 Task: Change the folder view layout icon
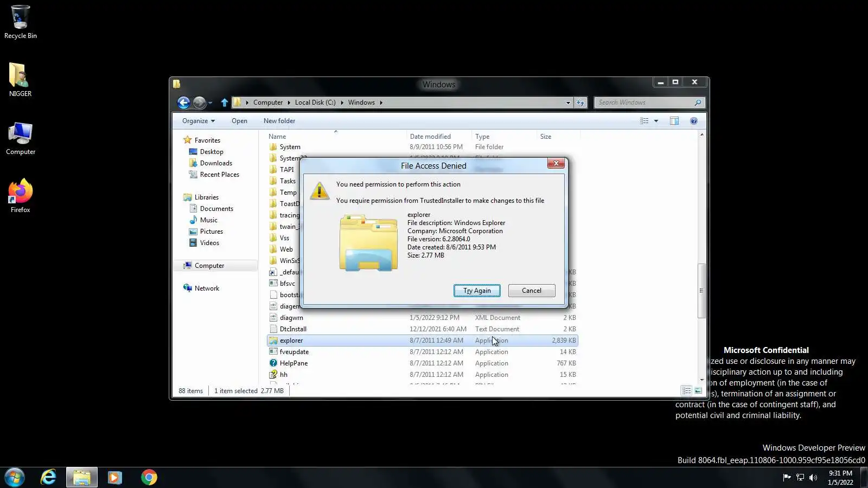644,121
